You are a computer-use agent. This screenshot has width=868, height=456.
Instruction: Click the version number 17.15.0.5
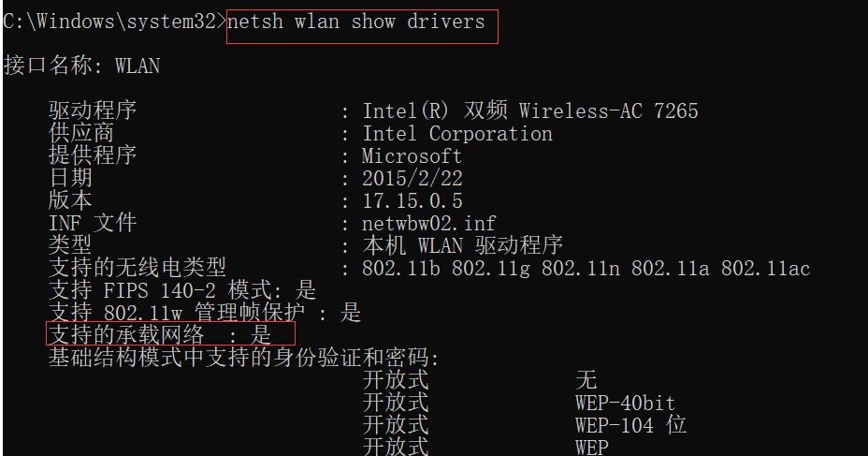click(x=412, y=201)
